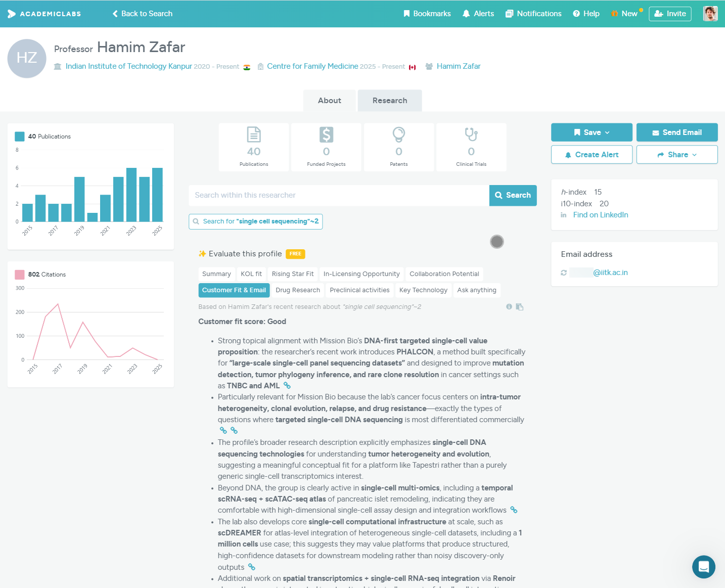Click the source link icon after TNBC and AML

pos(287,386)
